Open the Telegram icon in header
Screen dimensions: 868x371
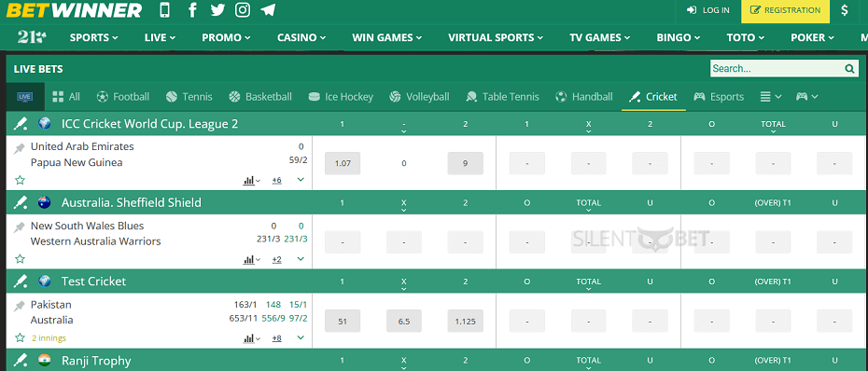tap(269, 9)
